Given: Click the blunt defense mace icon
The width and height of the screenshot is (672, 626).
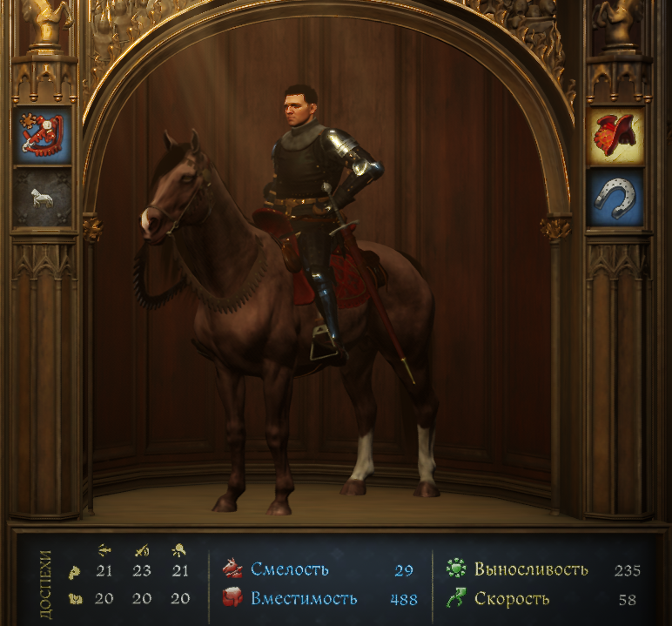Looking at the screenshot, I should pos(178,549).
